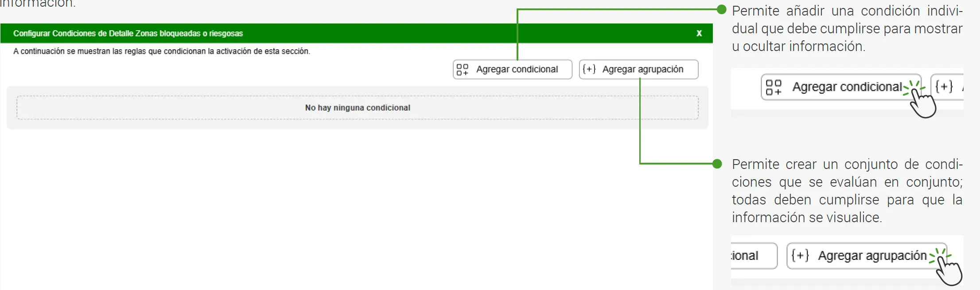Screen dimensions: 980x290
Task: Click the title 'Configurar Condiciones de Detalle Zonas bloqueadas o riesgosas'
Action: click(128, 34)
